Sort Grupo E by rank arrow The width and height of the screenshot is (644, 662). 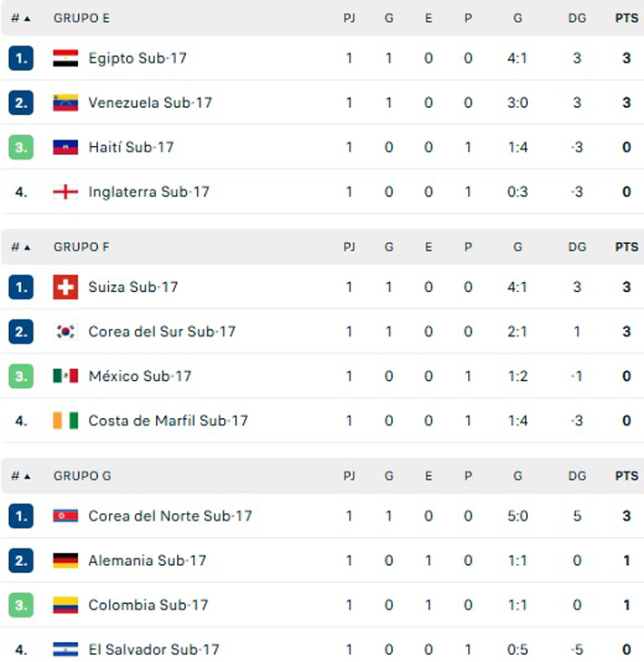pos(26,18)
